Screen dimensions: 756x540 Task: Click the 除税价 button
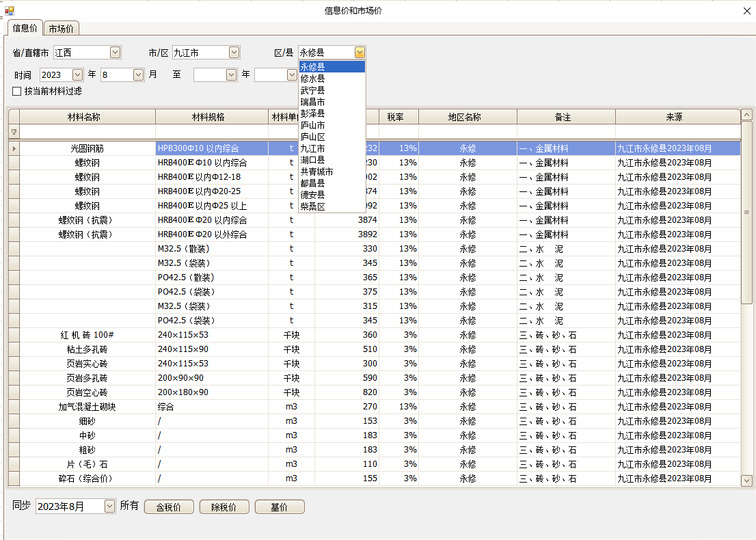[x=224, y=507]
